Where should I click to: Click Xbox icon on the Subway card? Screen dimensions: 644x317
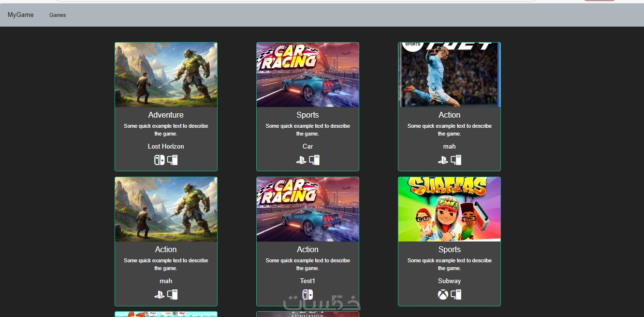[x=443, y=294]
